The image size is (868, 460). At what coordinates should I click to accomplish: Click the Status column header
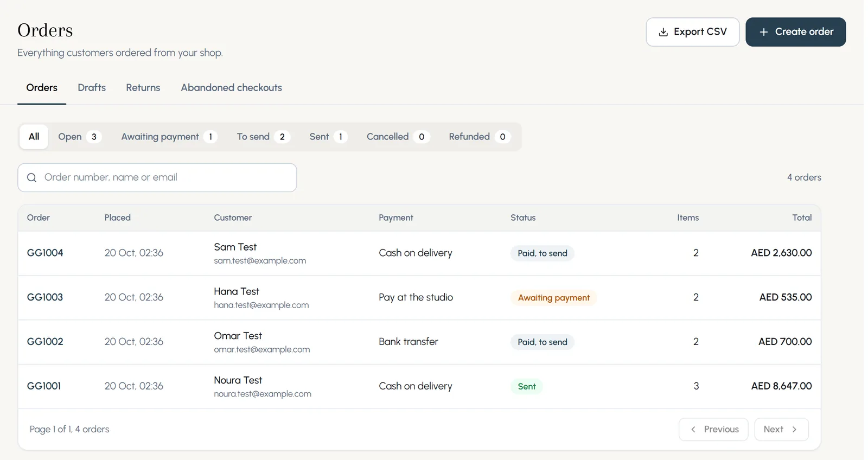coord(523,218)
